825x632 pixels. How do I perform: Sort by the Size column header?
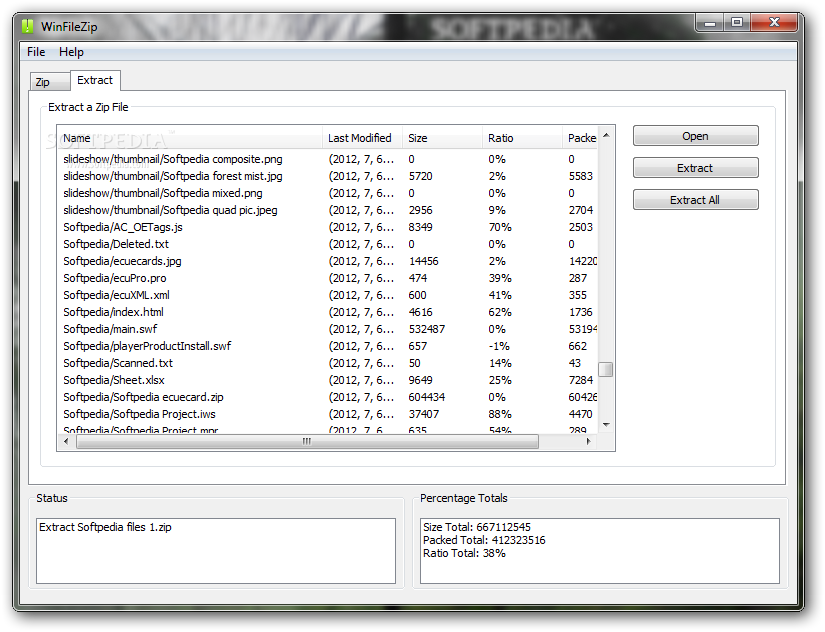coord(442,138)
